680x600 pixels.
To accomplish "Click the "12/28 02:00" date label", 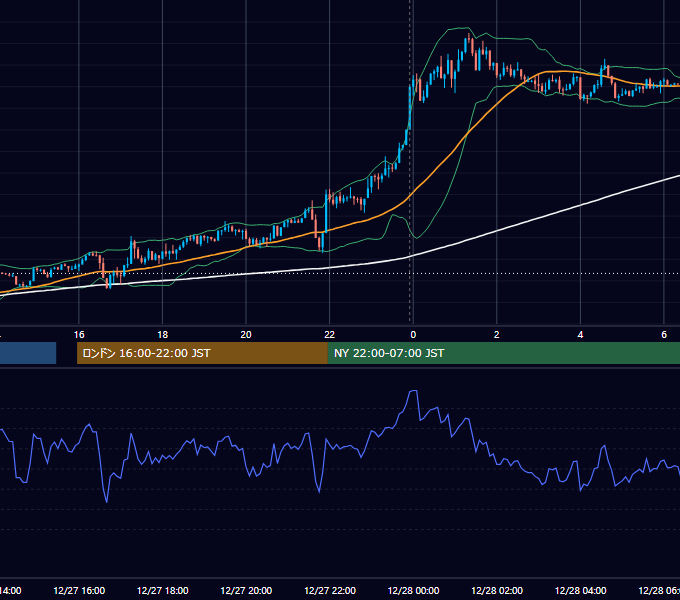I will [x=497, y=591].
